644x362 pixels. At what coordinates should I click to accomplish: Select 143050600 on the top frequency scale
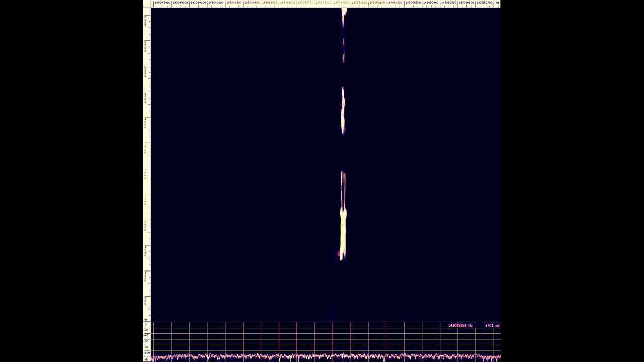click(466, 3)
